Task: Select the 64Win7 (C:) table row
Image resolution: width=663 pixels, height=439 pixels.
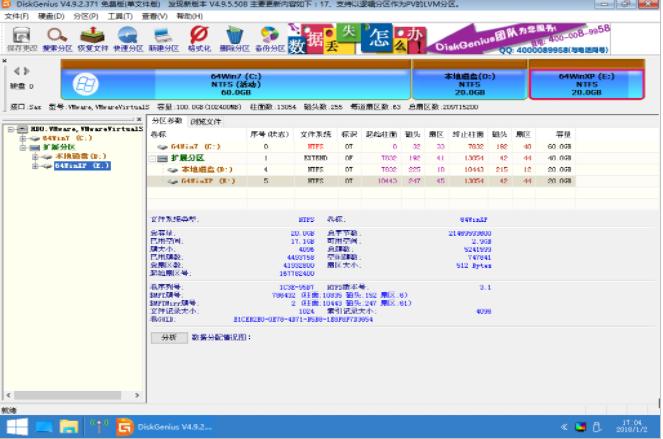Action: pyautogui.click(x=361, y=147)
